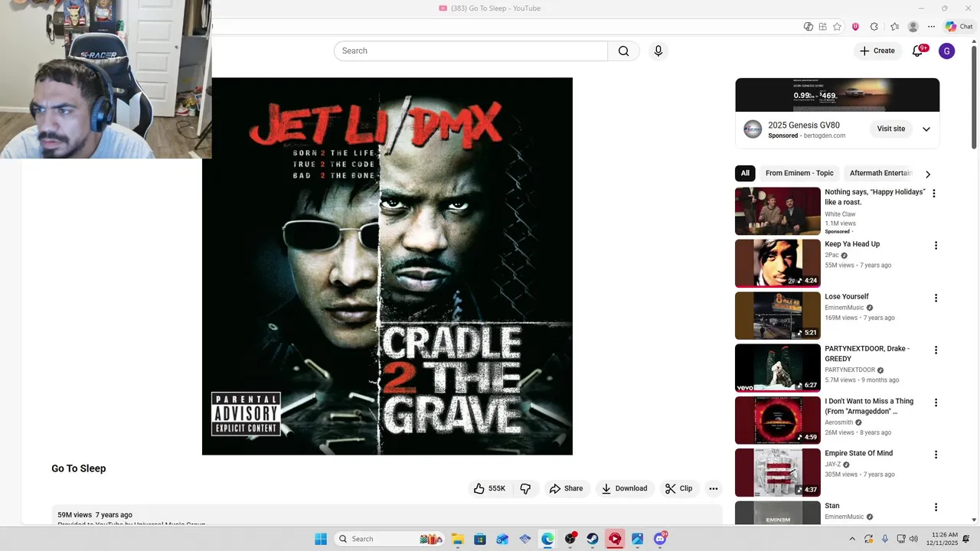The width and height of the screenshot is (980, 551).
Task: Select the All filter chip
Action: click(745, 173)
